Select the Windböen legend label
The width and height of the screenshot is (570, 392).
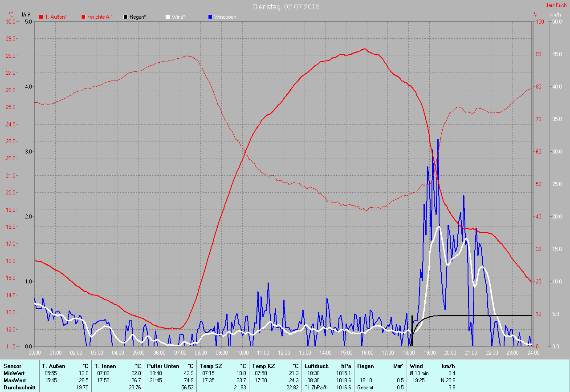coord(225,17)
